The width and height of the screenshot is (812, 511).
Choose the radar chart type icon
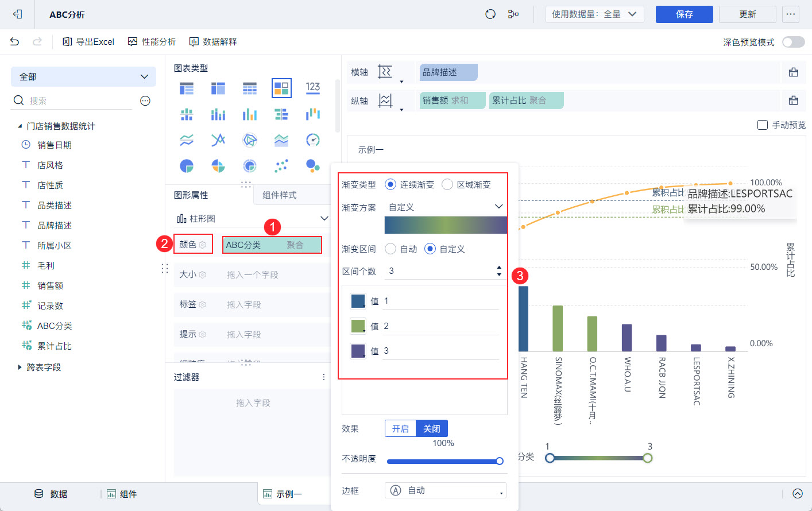(250, 140)
